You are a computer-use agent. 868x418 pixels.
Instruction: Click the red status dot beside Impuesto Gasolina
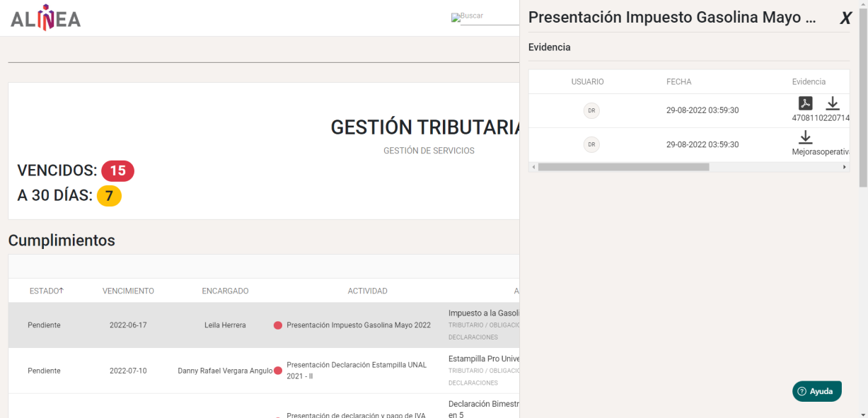(x=278, y=325)
